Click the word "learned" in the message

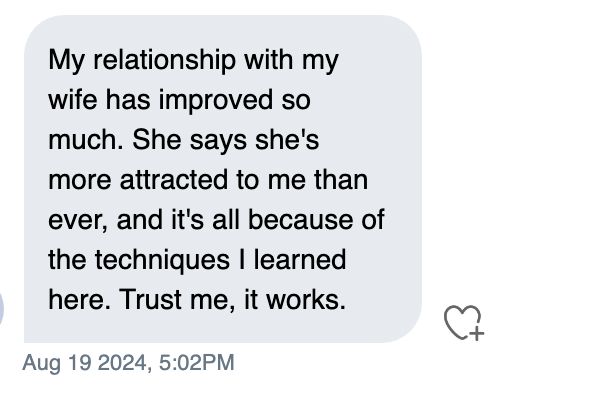coord(300,259)
